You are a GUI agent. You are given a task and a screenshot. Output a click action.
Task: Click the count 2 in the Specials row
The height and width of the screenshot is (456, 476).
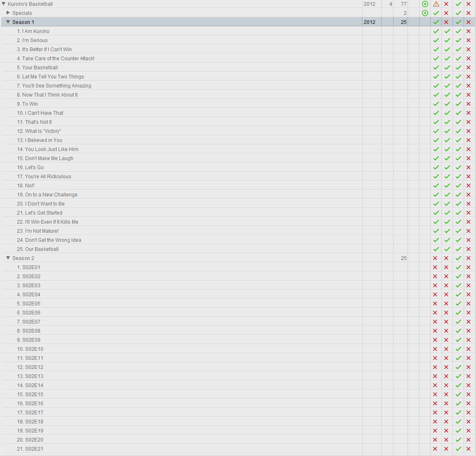(405, 13)
